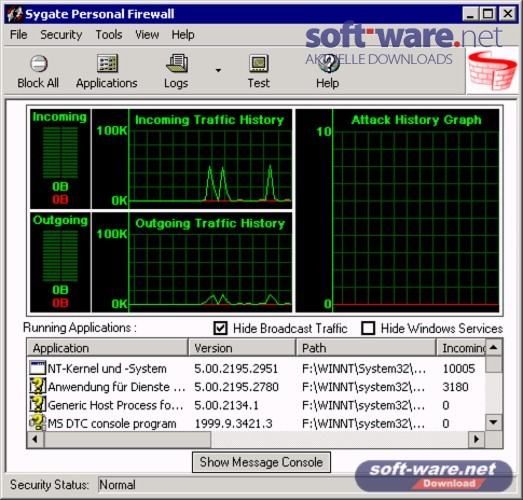Click the horizontal scrollbar thumb
Image resolution: width=523 pixels, height=500 pixels.
click(x=127, y=439)
